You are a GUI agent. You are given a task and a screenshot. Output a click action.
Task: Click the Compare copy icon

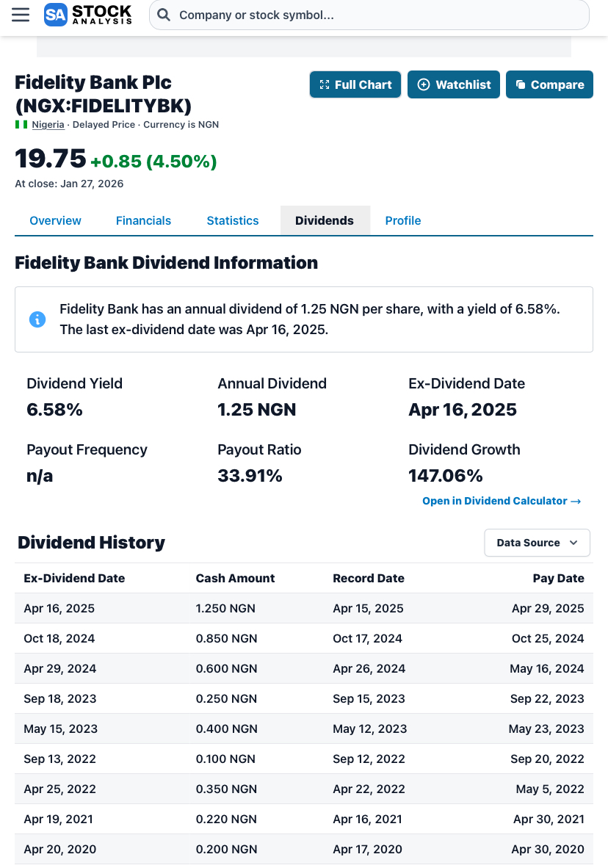click(521, 85)
